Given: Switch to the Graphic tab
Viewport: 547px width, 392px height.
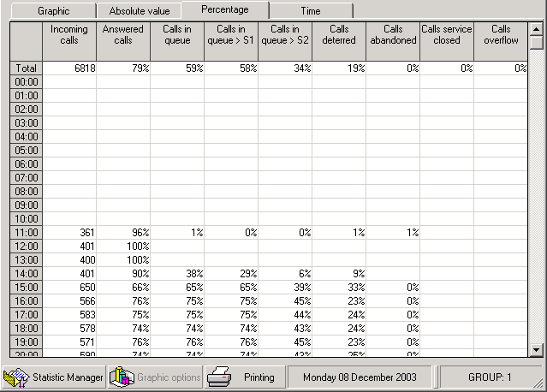Looking at the screenshot, I should (53, 11).
